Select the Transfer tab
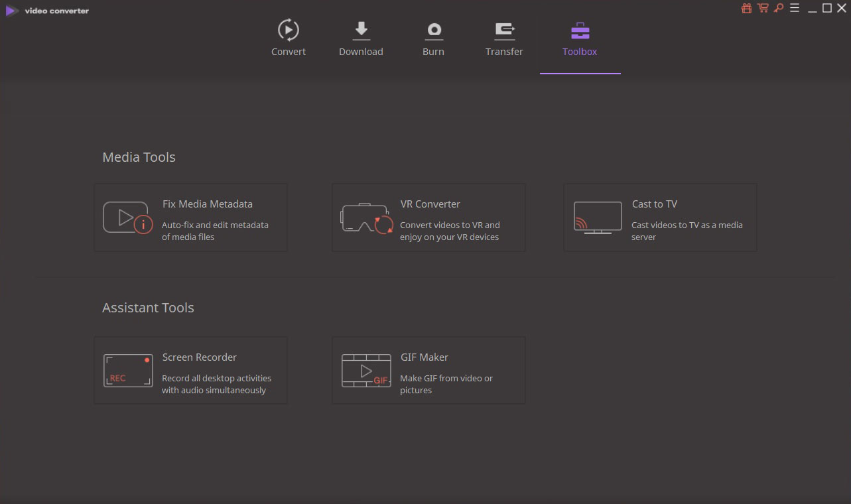The width and height of the screenshot is (851, 504). coord(504,38)
